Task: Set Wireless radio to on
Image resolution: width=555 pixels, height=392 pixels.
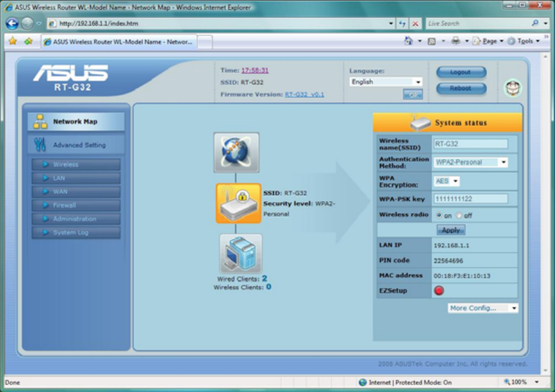Action: (439, 215)
